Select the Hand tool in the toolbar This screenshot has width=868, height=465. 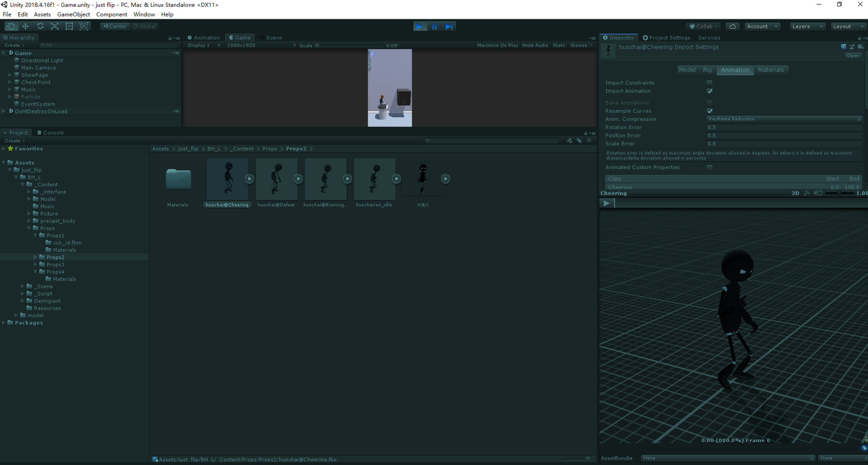point(11,26)
